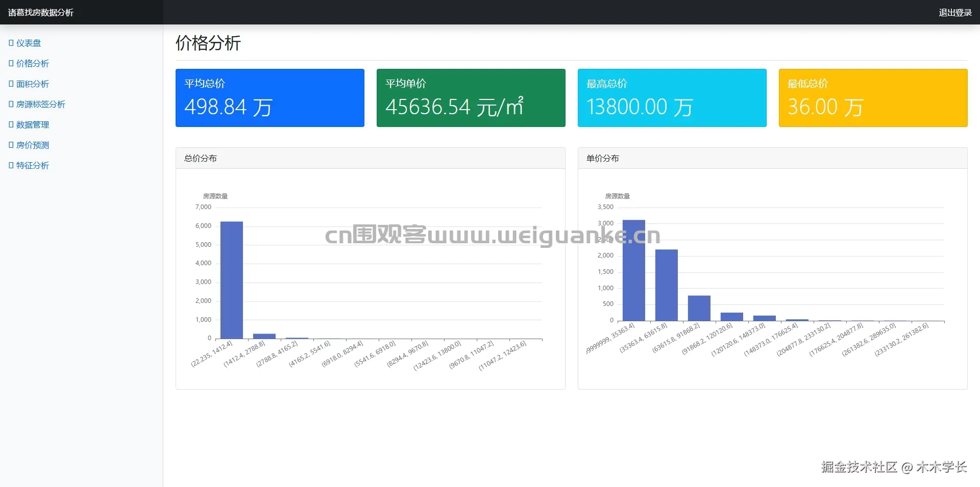980x487 pixels.
Task: Click 房源数量 axis title in 总价分布 chart
Action: [215, 196]
